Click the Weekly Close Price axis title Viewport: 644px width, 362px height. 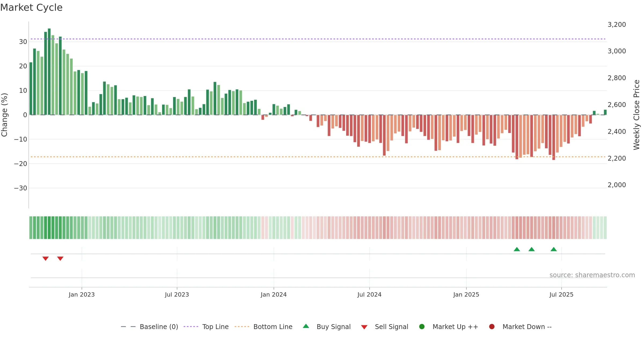click(636, 115)
